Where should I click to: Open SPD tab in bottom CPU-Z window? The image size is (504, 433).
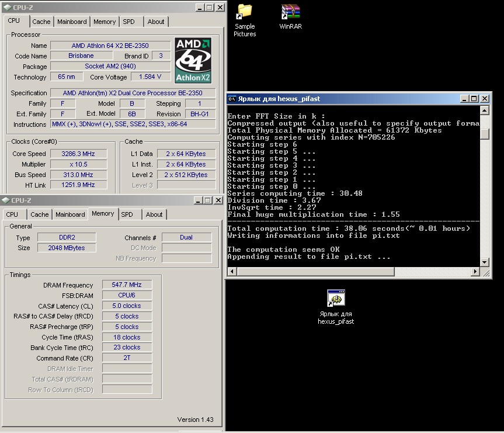(127, 214)
